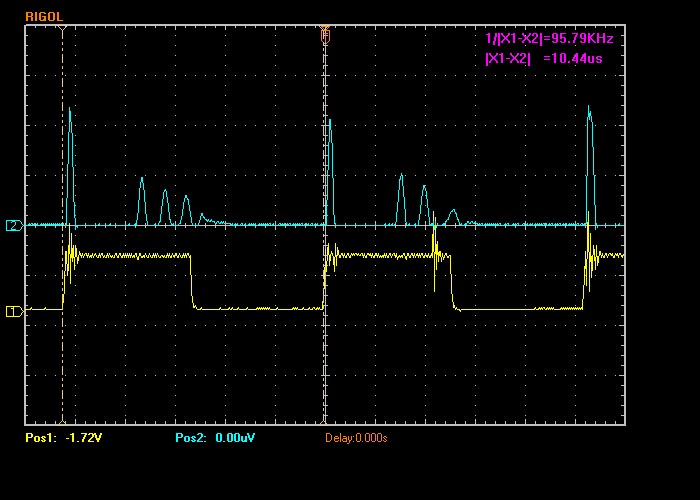Click the frequency readout 95.79KHz
This screenshot has height=500, width=700.
pos(549,38)
